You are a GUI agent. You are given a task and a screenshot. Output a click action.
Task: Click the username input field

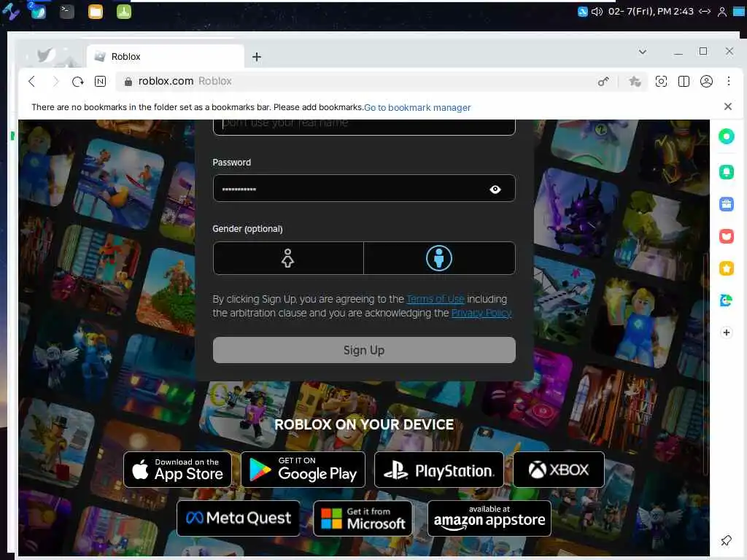click(x=364, y=127)
